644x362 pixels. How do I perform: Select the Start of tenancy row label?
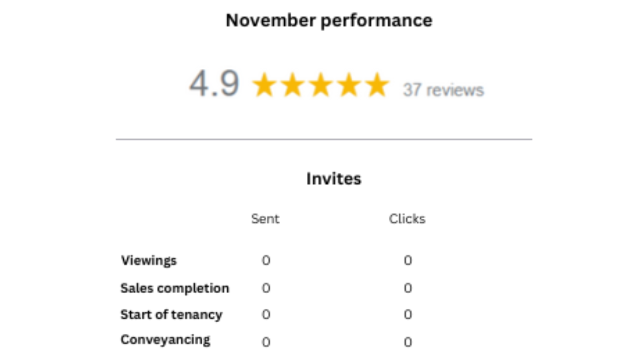(171, 315)
